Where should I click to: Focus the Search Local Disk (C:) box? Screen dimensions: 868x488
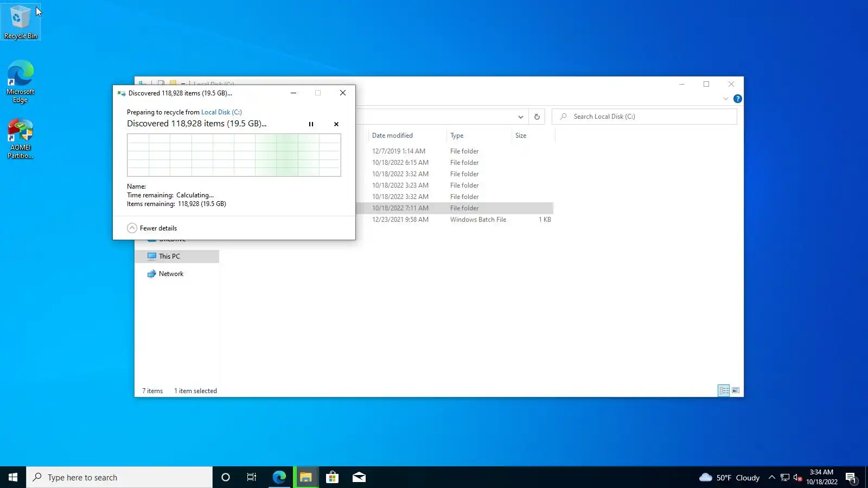pyautogui.click(x=644, y=117)
